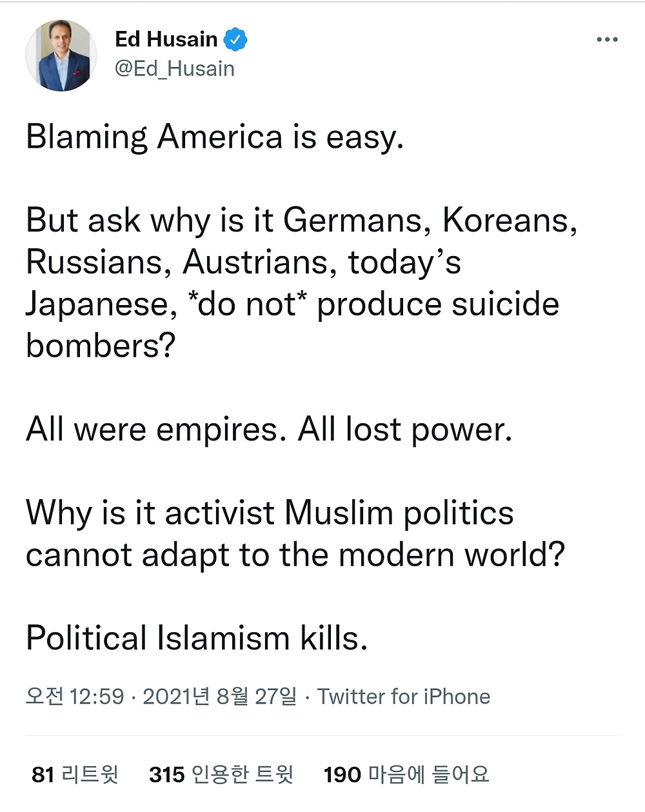
Task: Click the 'But ask why is it Germans, Koreans,' line
Action: 302,221
